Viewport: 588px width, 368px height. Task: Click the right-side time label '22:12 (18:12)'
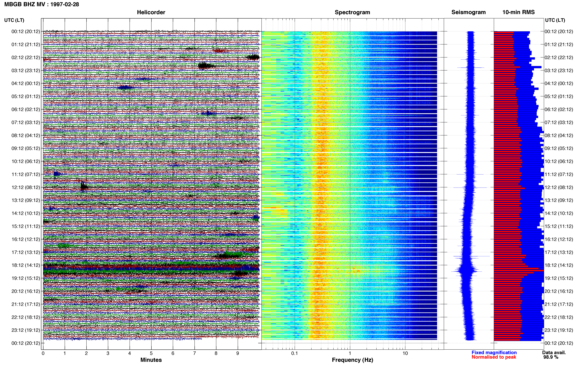point(559,317)
